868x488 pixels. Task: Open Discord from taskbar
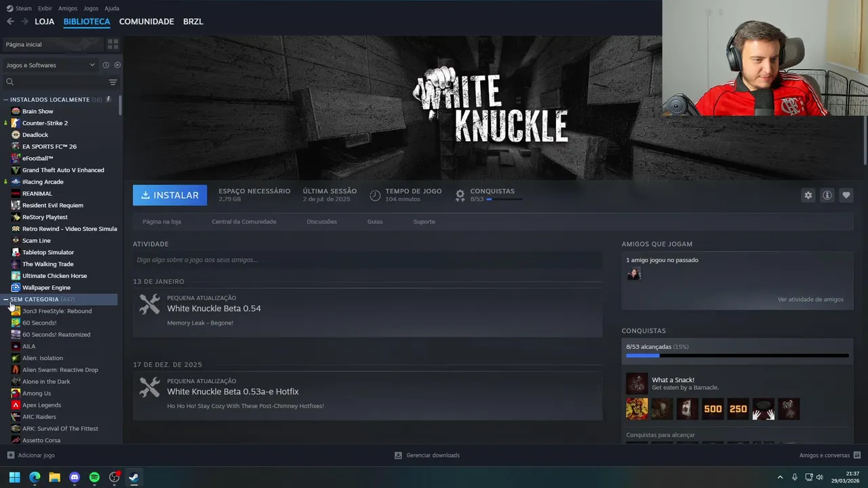pos(75,477)
